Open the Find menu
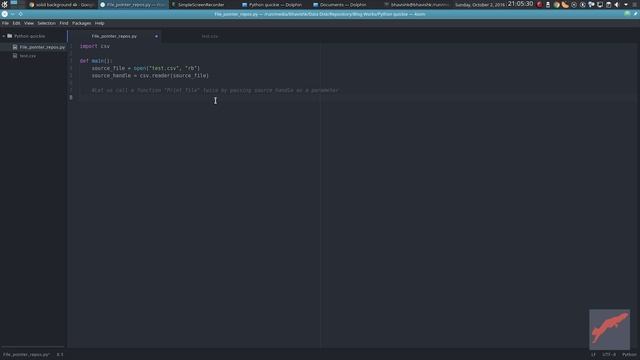640x360 pixels. tap(64, 23)
